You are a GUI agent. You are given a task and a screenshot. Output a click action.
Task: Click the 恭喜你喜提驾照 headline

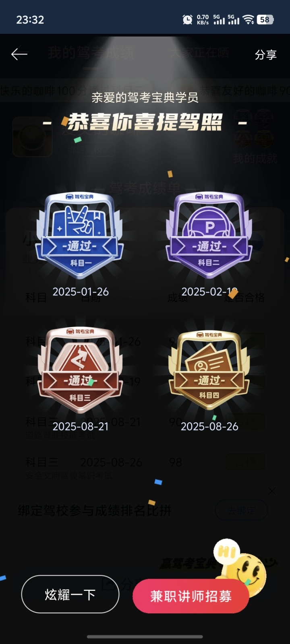(145, 122)
